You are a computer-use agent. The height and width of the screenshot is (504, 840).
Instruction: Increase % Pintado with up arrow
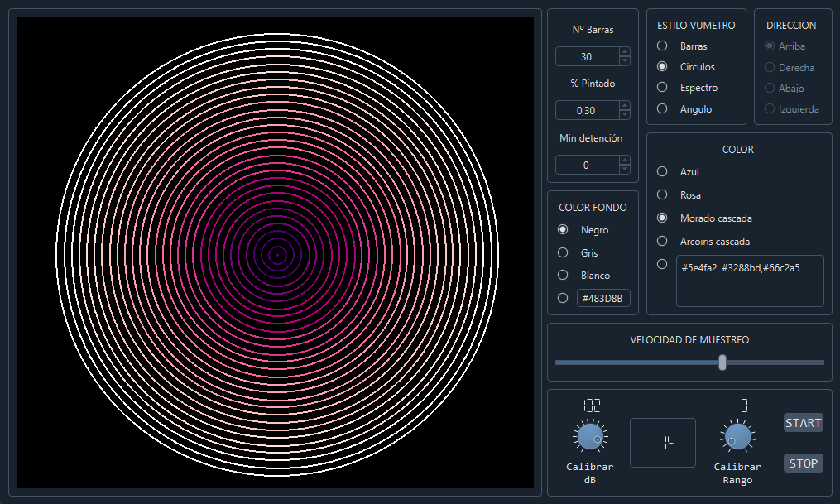coord(625,106)
